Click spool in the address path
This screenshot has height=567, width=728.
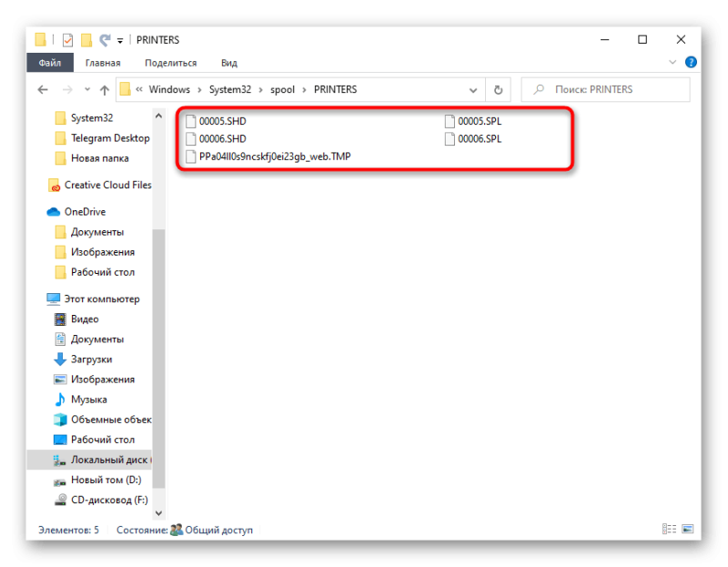tap(282, 89)
